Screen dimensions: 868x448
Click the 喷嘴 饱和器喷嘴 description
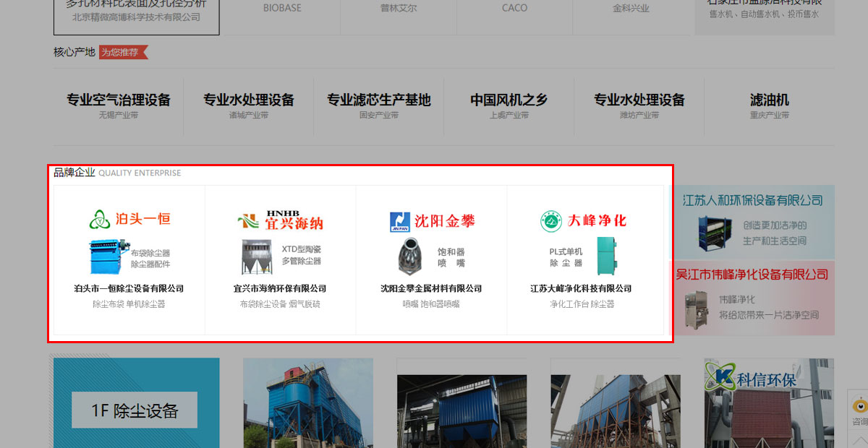(x=431, y=304)
